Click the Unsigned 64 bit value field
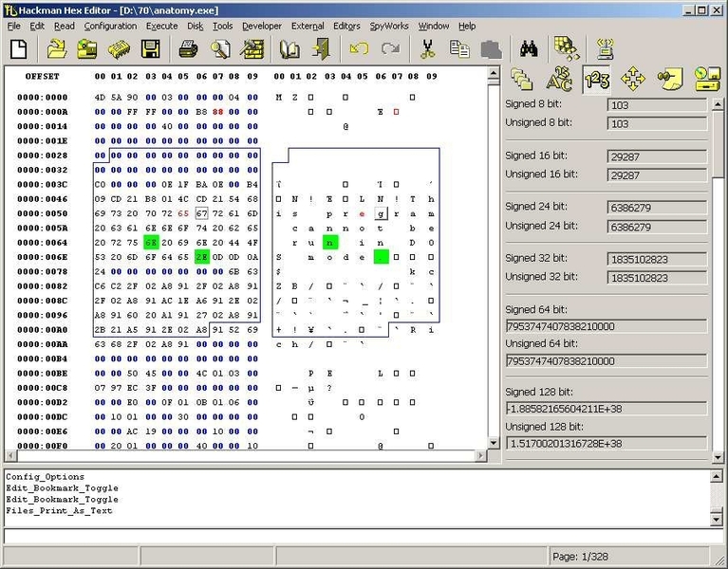 [606, 360]
